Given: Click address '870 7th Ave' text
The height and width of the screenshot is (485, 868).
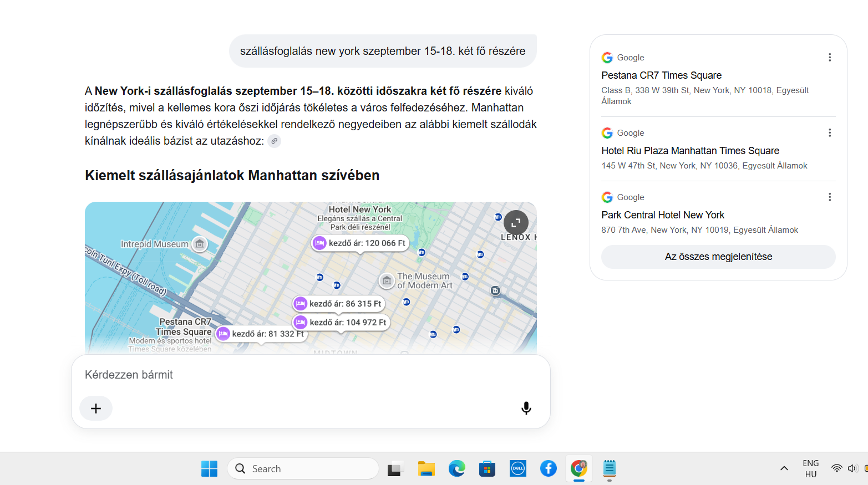Looking at the screenshot, I should coord(624,230).
